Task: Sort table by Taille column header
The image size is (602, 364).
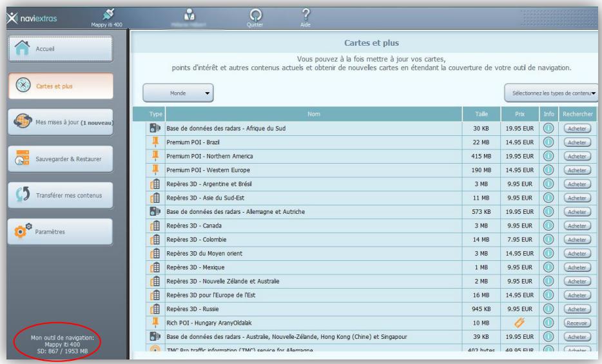Action: coord(481,114)
